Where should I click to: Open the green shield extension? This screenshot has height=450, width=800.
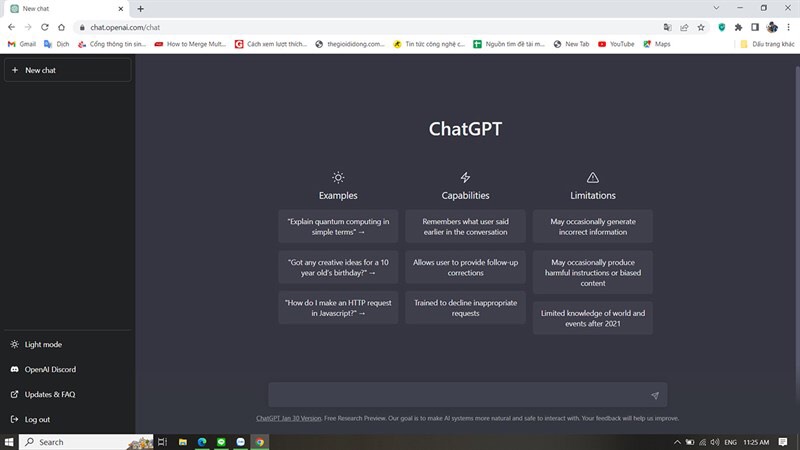(721, 28)
